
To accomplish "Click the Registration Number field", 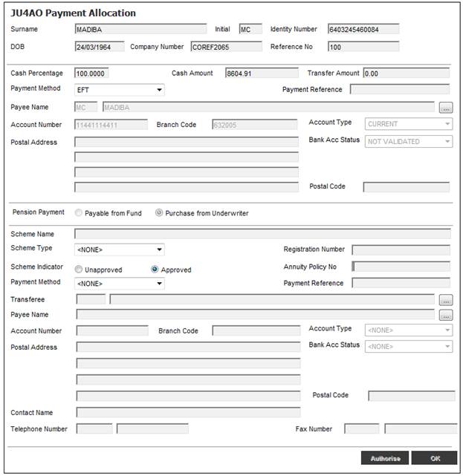I will pyautogui.click(x=401, y=250).
